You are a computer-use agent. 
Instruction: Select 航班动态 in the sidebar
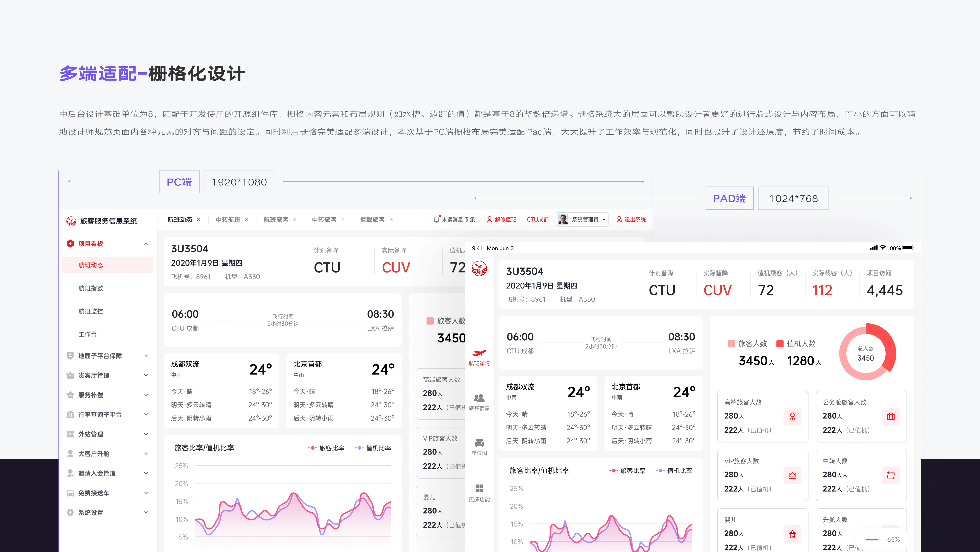click(x=108, y=265)
